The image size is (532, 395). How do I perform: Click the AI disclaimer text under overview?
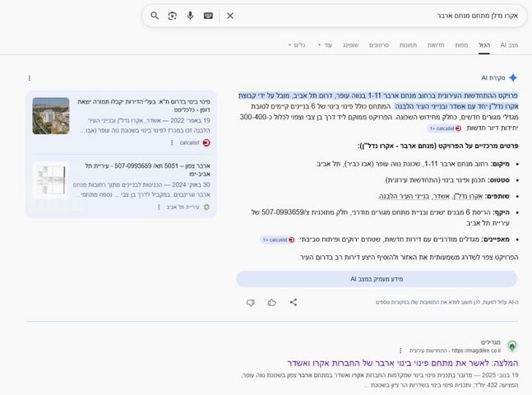pos(446,302)
